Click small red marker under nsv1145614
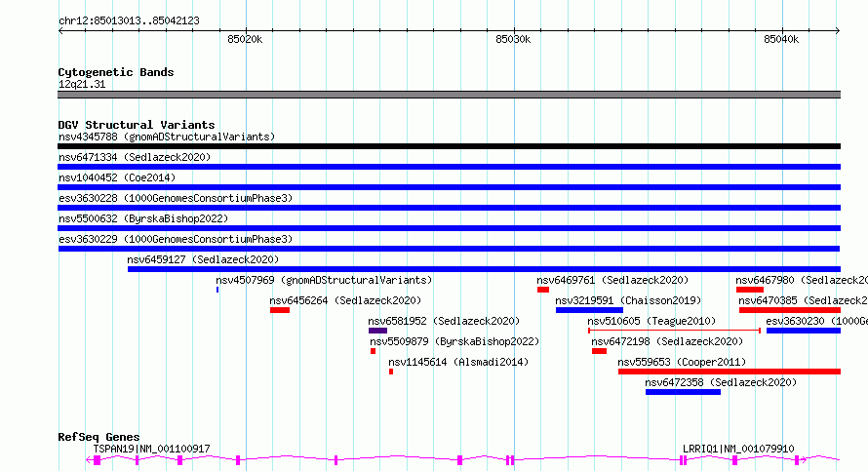 391,372
